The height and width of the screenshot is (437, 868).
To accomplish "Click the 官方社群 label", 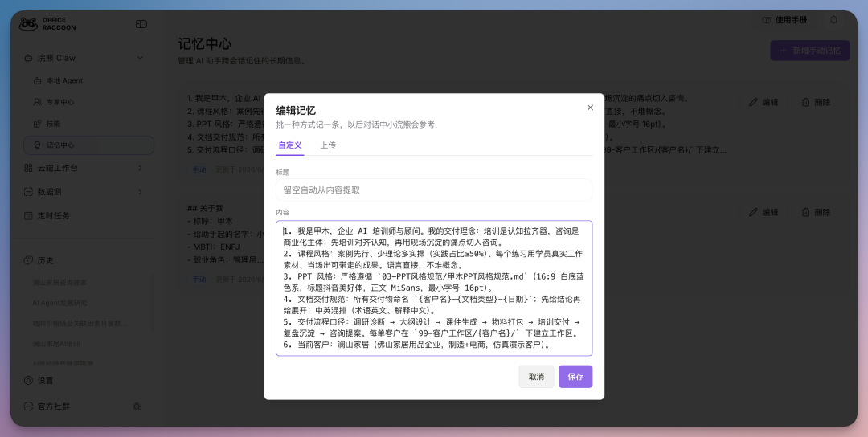I will pyautogui.click(x=54, y=406).
